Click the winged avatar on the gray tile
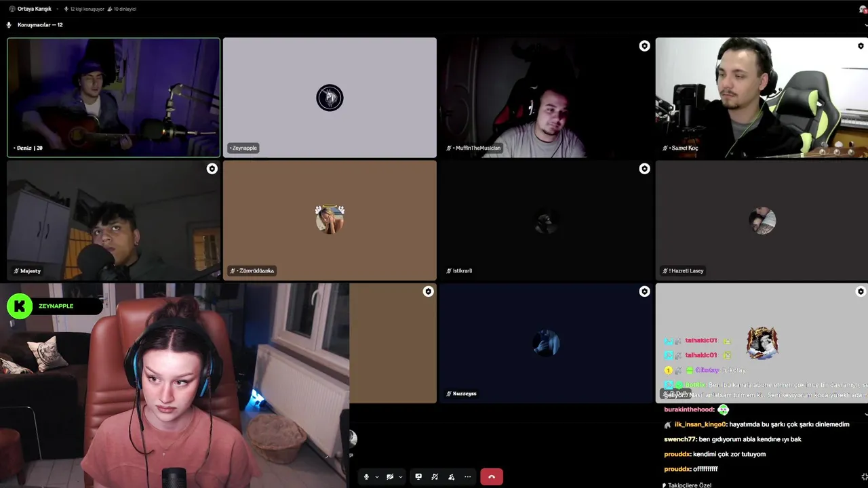Image resolution: width=868 pixels, height=488 pixels. click(x=762, y=343)
